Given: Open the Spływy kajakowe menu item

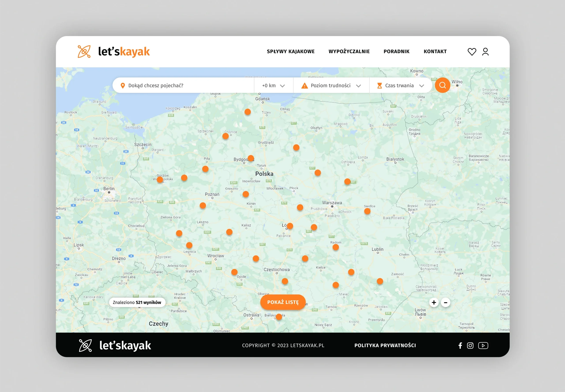Looking at the screenshot, I should point(291,52).
